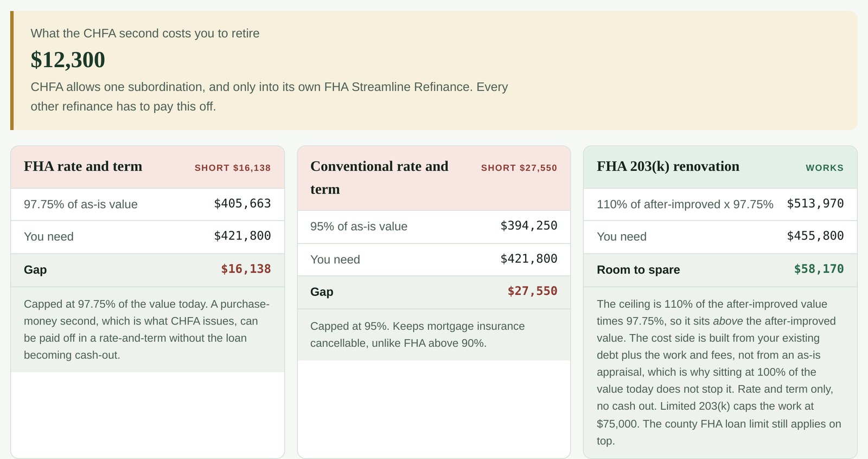Select 'You need' label in FHA 203(k) card

(622, 237)
